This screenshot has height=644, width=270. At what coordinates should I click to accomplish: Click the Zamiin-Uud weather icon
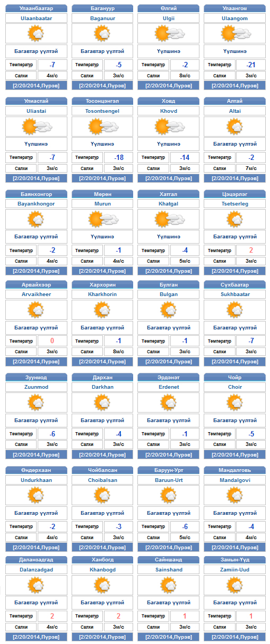pos(235,585)
